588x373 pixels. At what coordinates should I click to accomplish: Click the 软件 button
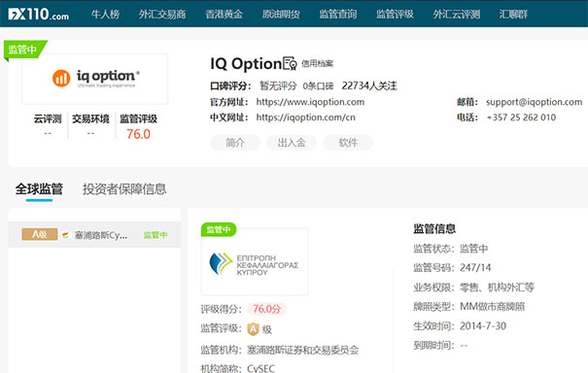pyautogui.click(x=348, y=143)
